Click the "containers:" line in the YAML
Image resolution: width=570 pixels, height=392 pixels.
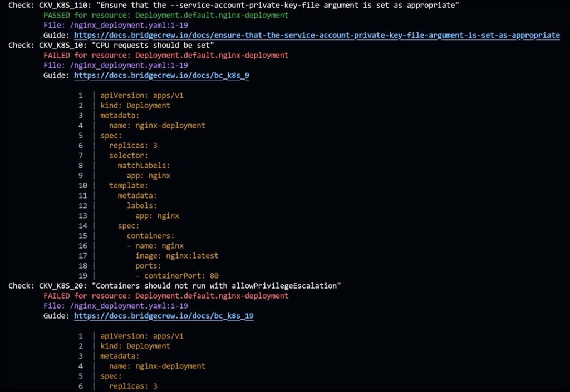[150, 236]
